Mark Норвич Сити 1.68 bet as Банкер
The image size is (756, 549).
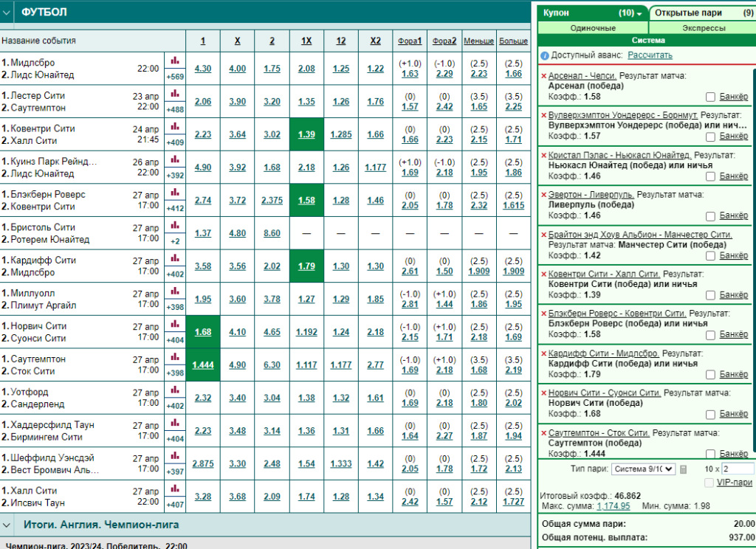point(710,415)
